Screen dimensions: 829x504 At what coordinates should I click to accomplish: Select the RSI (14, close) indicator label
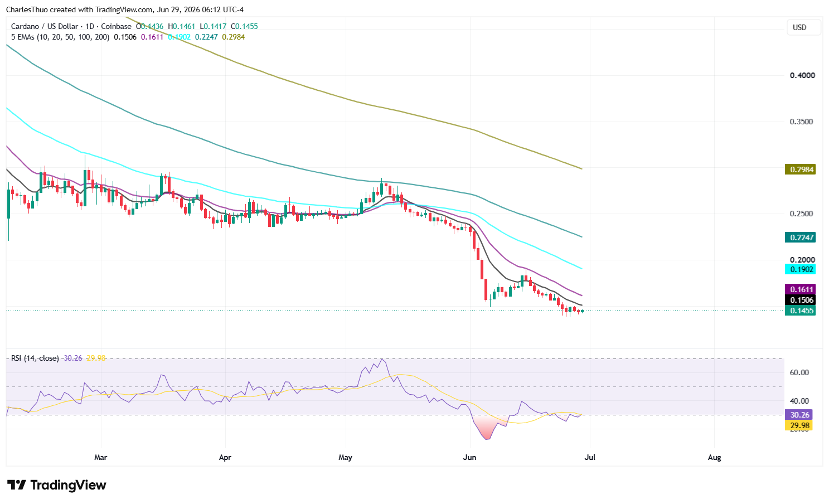coord(35,358)
